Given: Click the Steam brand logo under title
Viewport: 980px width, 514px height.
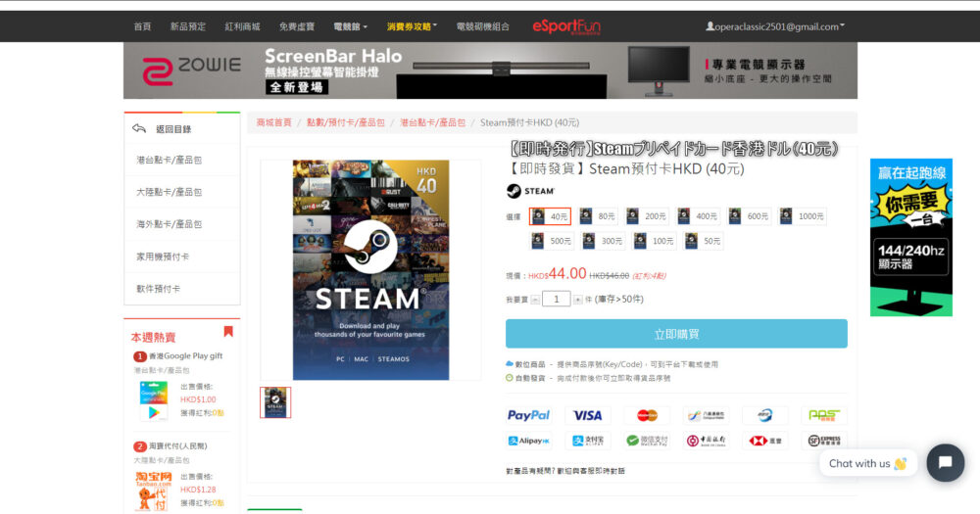Looking at the screenshot, I should 530,191.
